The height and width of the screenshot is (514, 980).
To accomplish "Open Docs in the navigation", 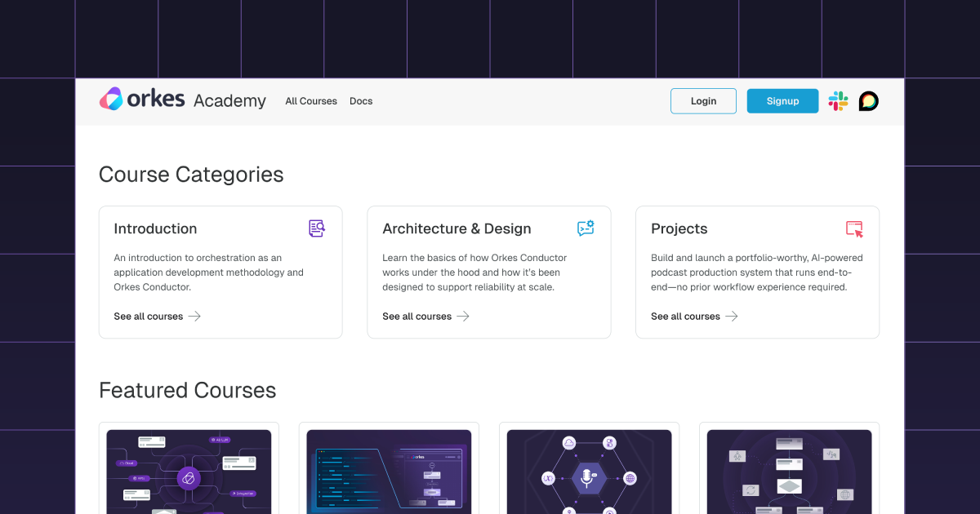I will coord(361,101).
